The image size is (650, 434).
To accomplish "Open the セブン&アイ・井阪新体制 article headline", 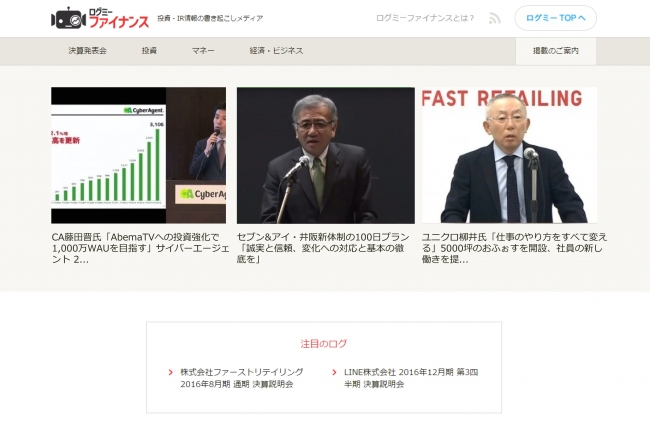I will [x=323, y=248].
